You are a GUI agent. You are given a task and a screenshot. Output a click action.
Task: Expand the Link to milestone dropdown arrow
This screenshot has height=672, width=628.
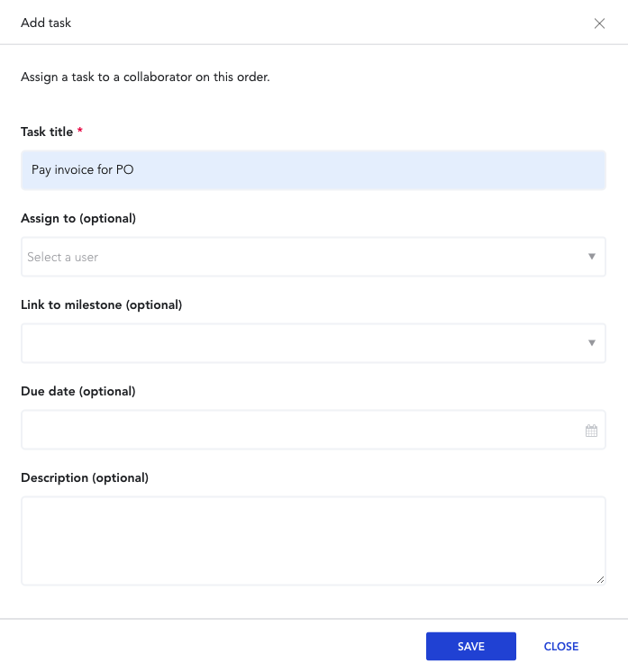(592, 343)
